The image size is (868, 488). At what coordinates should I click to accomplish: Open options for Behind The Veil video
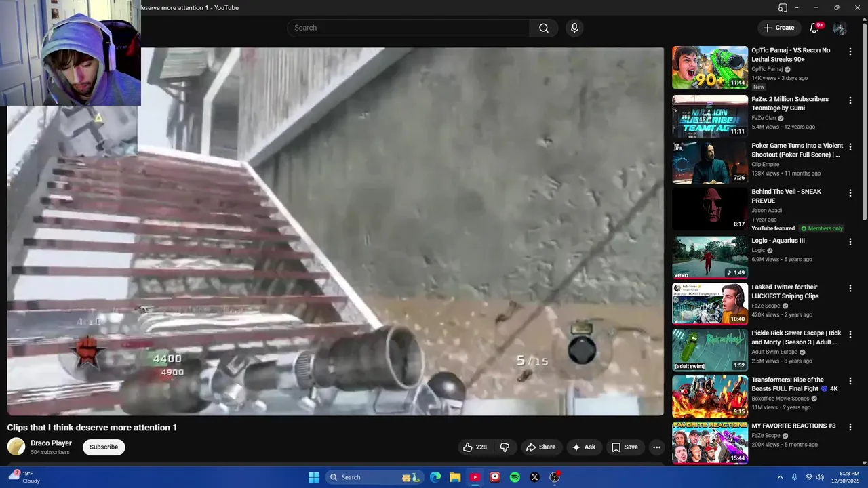[x=850, y=193]
